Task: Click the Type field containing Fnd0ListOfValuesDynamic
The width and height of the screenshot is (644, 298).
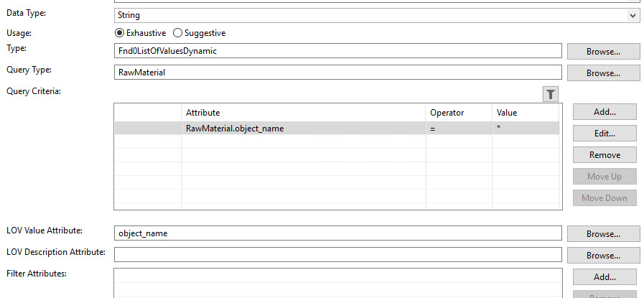Action: (337, 51)
